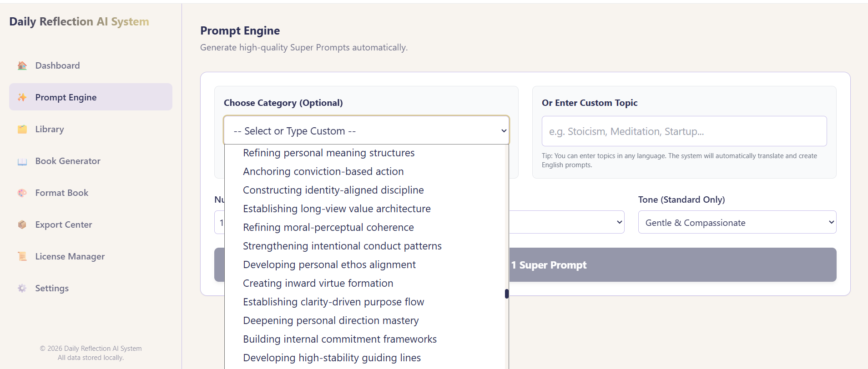Click the Daily Reflection AI System title
Screen dimensions: 868x369
click(79, 21)
